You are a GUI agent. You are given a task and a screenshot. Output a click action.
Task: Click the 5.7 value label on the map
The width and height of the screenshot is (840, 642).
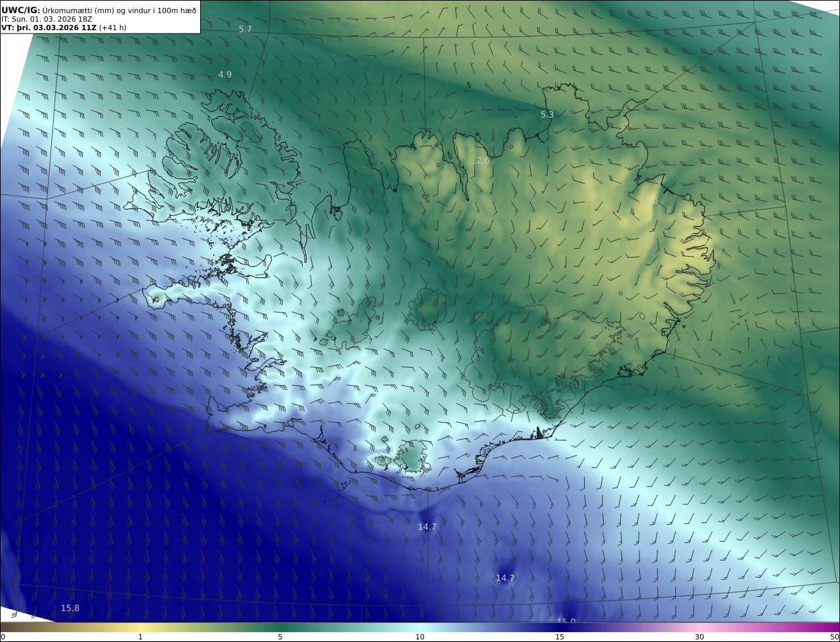(245, 30)
